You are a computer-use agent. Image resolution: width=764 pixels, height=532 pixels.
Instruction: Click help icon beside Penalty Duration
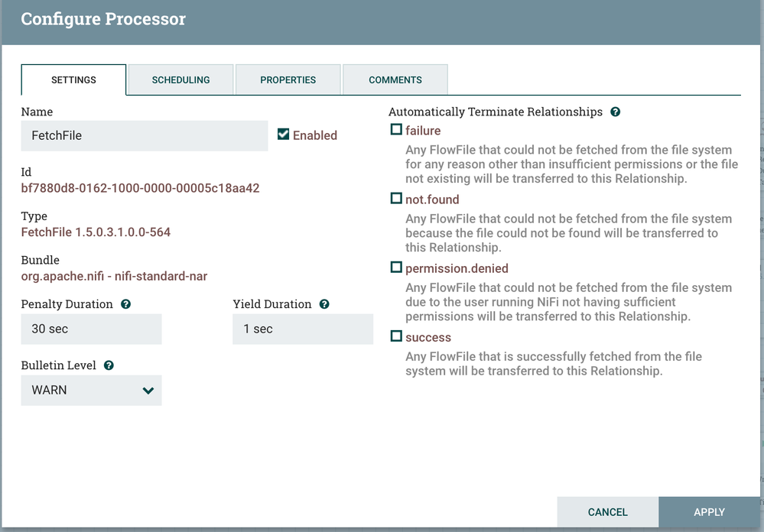click(x=126, y=304)
